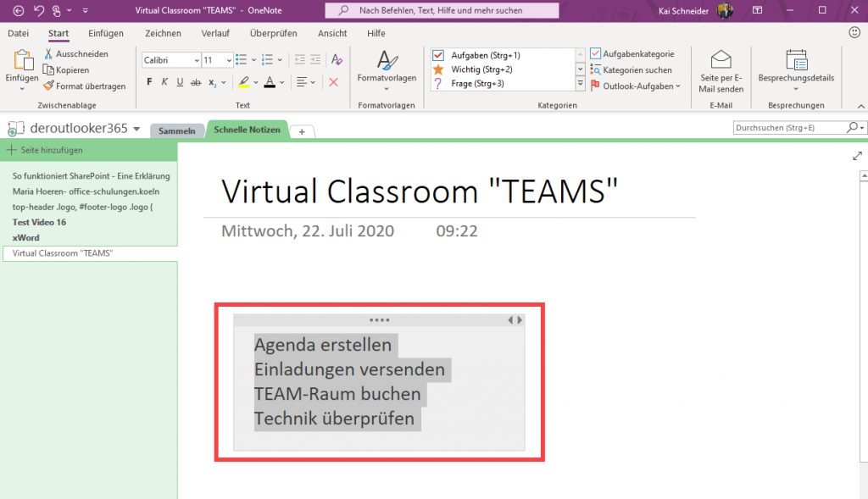Image resolution: width=868 pixels, height=499 pixels.
Task: Open the font size 11 dropdown
Action: (x=229, y=60)
